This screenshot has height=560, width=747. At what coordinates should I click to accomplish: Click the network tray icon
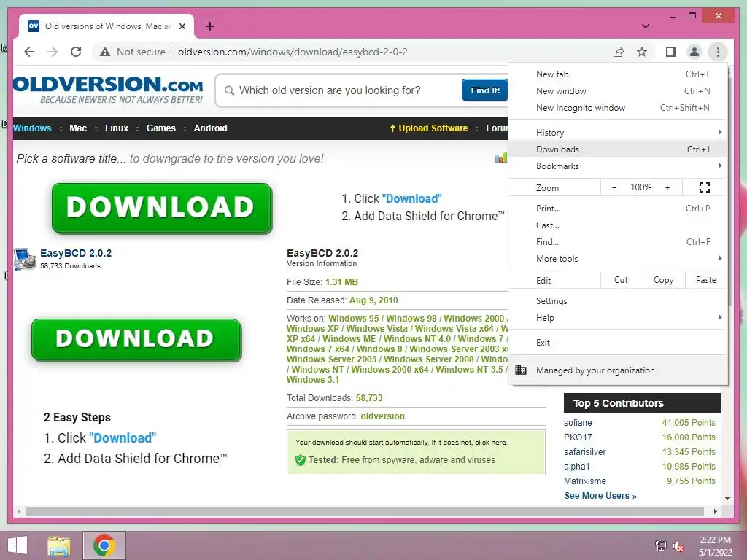(x=661, y=545)
